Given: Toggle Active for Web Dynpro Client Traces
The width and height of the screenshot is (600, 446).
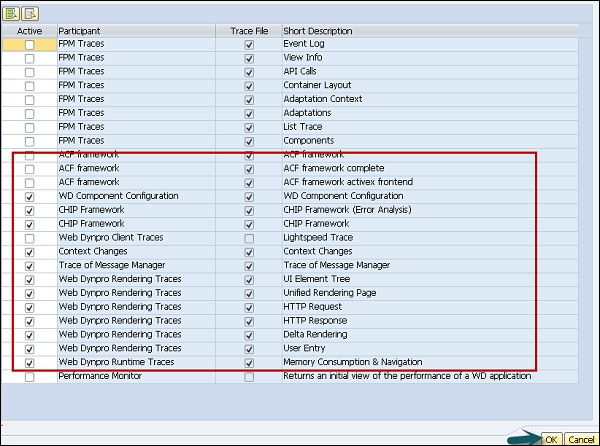Looking at the screenshot, I should click(29, 238).
